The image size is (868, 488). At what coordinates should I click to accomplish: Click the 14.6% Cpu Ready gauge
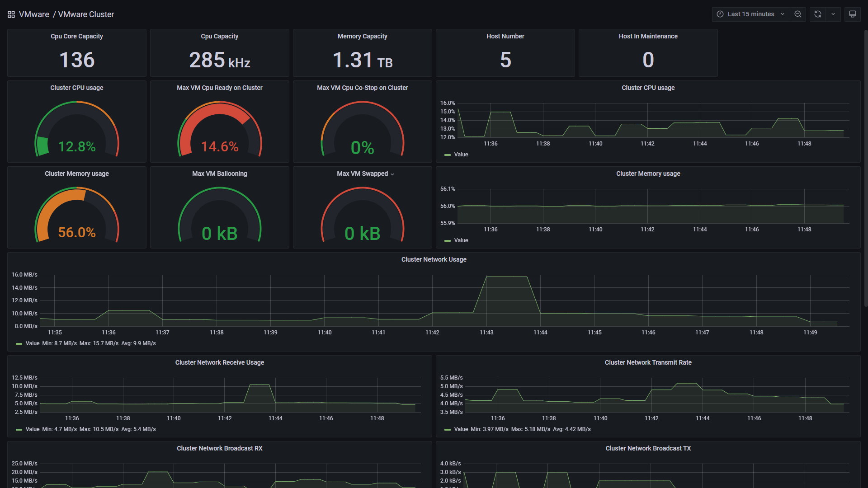pyautogui.click(x=220, y=129)
